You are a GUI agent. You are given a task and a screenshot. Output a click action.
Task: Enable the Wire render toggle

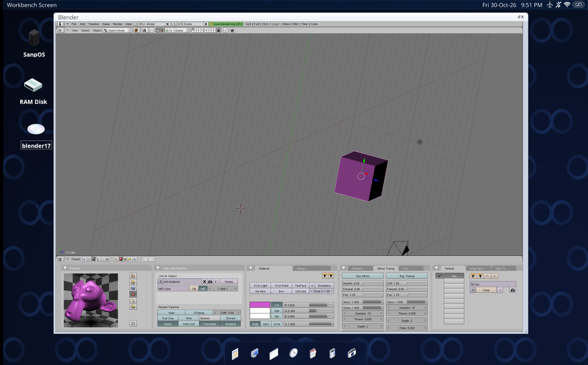pos(189,318)
